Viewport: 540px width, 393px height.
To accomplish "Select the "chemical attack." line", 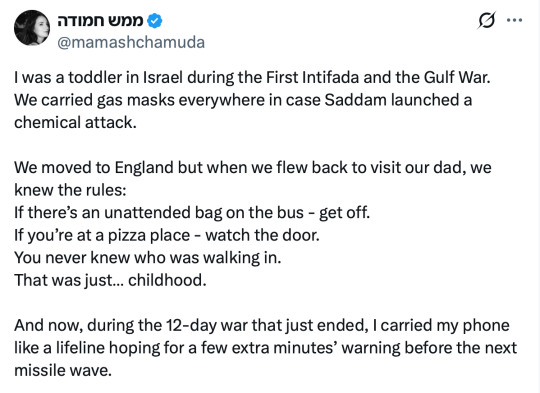I will [75, 123].
